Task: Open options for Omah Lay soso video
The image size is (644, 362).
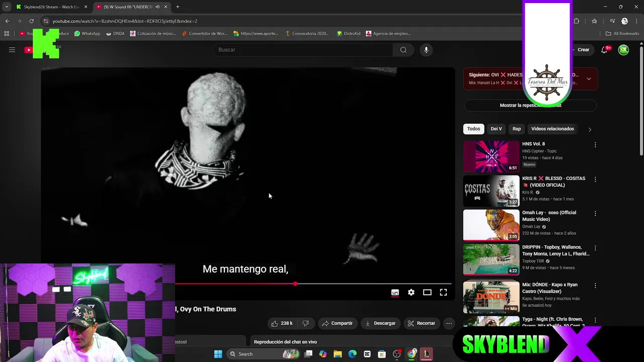Action: tap(595, 214)
